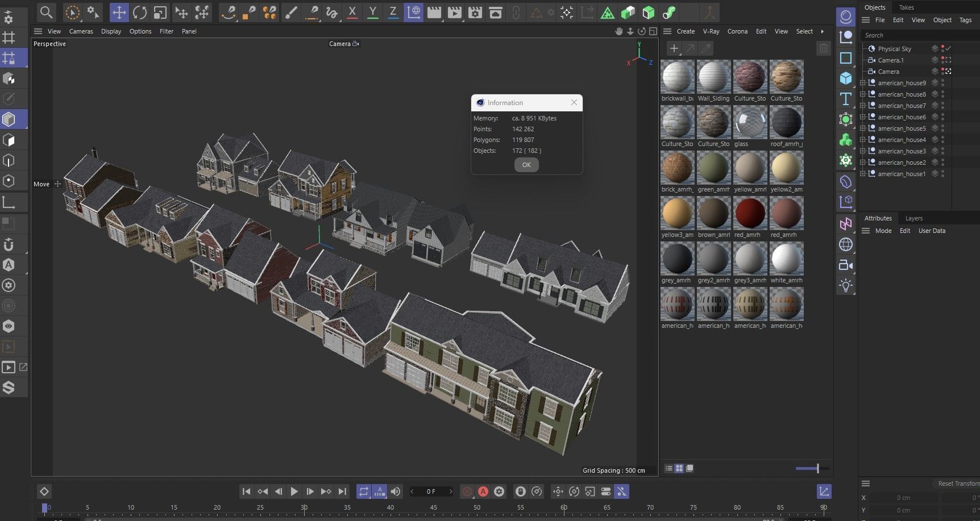Click the play forward button
The image size is (980, 521).
coord(294,491)
